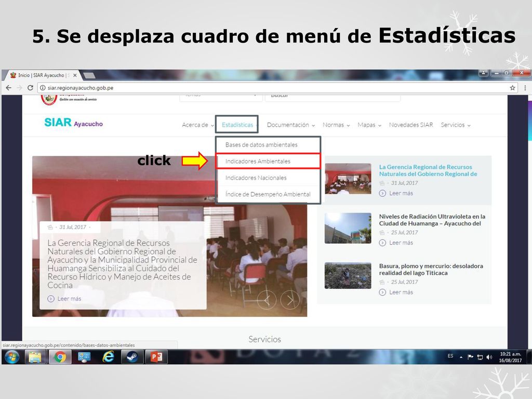Screen dimensions: 532x399
Task: Close the Inicio SIAR Ayacucho tab
Action: (75, 75)
